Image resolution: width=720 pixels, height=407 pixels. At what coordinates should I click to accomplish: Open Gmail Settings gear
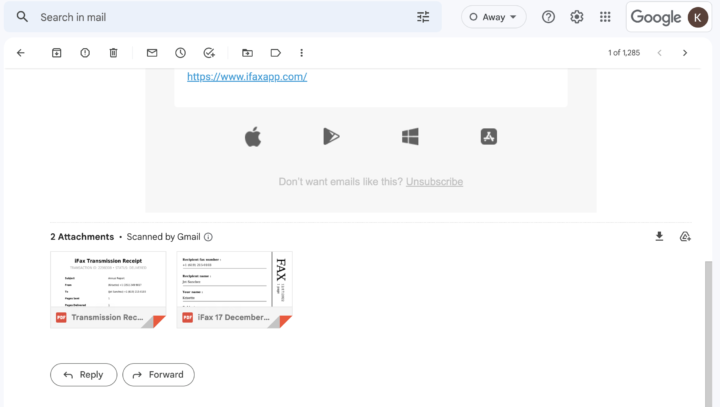577,17
